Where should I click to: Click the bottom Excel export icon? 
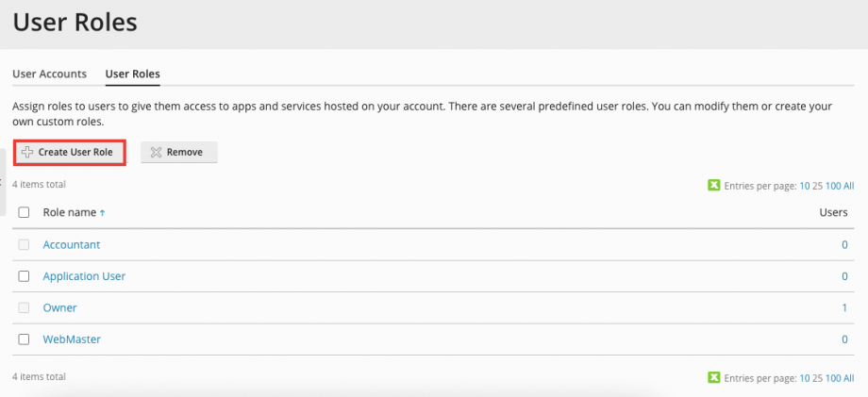tap(714, 377)
